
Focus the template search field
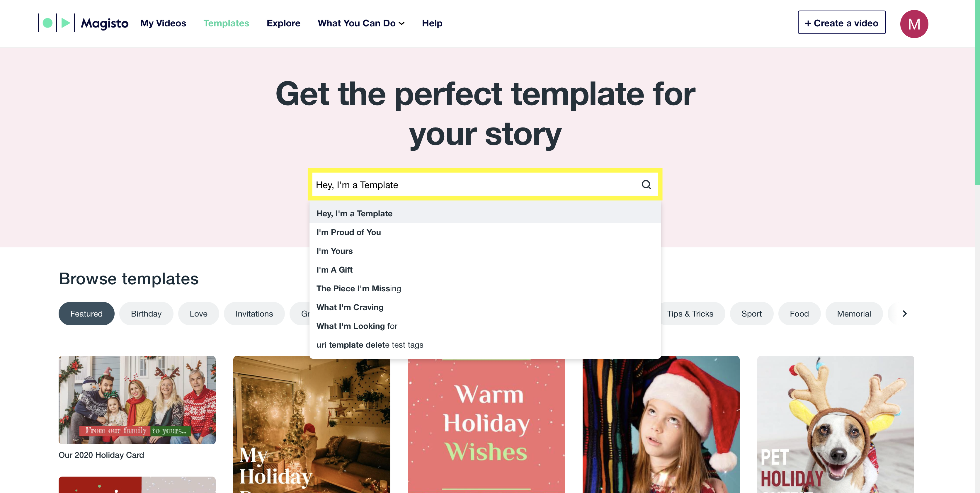476,185
